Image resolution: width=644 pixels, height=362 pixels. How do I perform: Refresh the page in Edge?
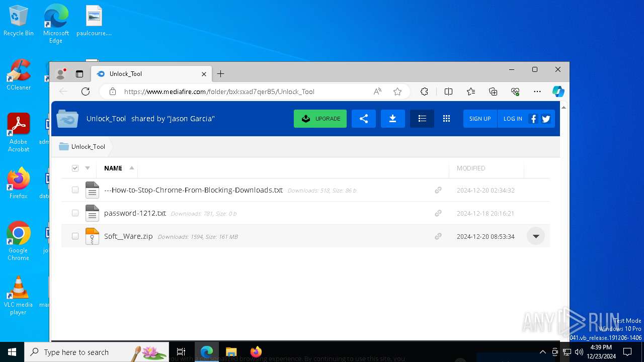pyautogui.click(x=86, y=92)
